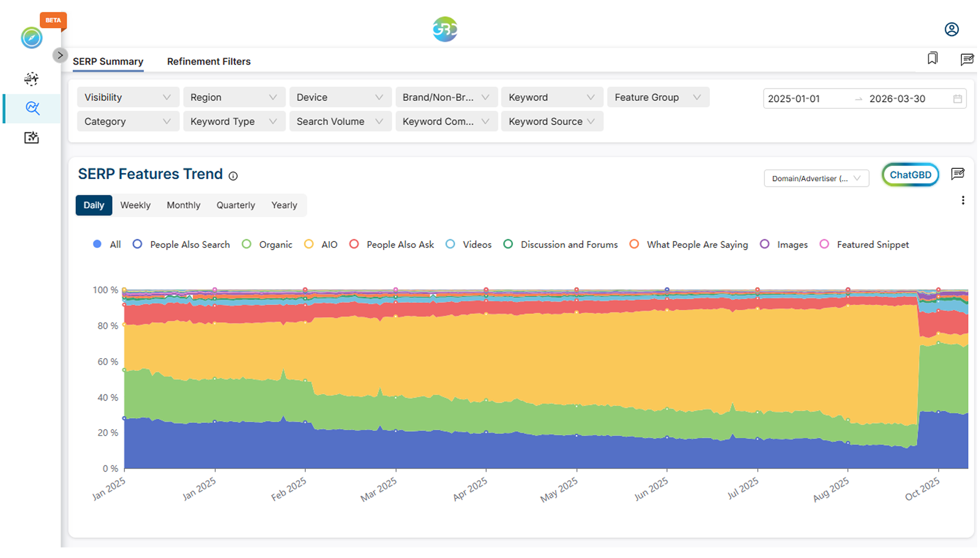Expand the Feature Group dropdown

point(658,97)
